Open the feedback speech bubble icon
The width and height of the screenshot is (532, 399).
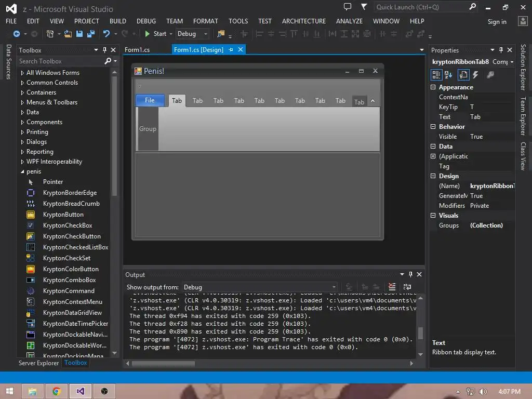pos(347,6)
